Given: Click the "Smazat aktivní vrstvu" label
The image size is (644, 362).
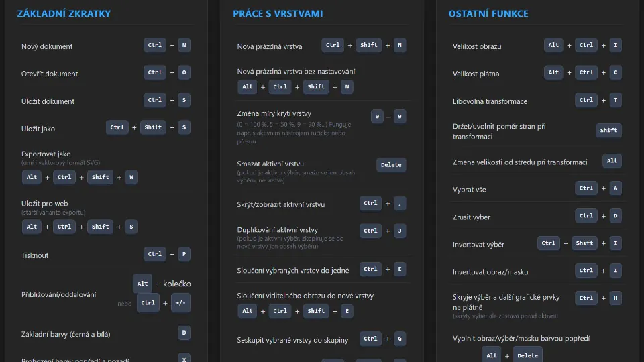Looking at the screenshot, I should [x=270, y=164].
